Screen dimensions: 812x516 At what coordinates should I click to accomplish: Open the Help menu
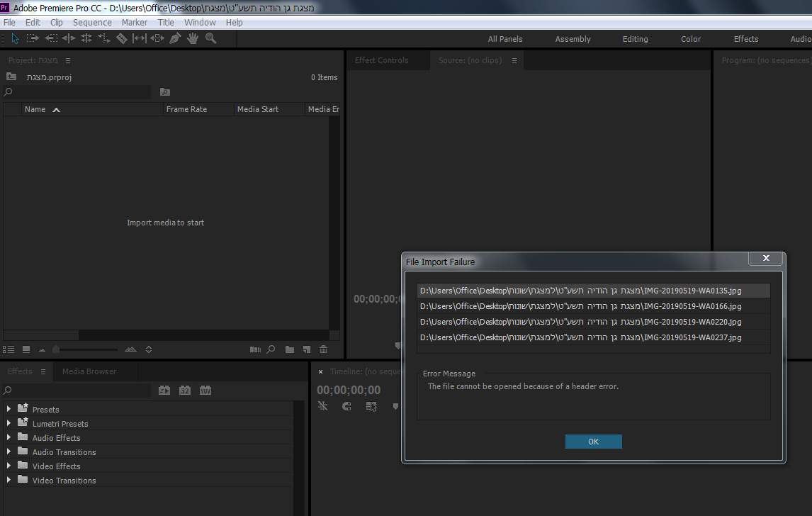pyautogui.click(x=234, y=22)
